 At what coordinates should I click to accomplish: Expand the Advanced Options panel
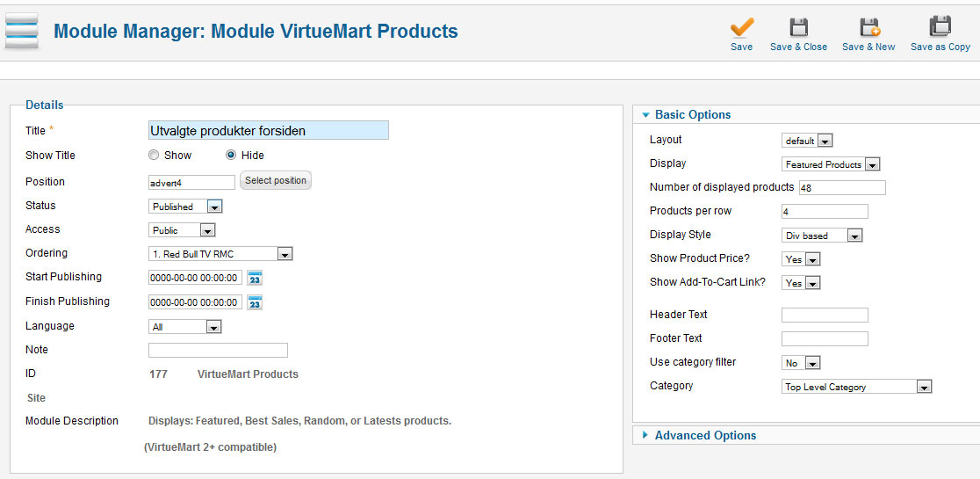coord(705,435)
